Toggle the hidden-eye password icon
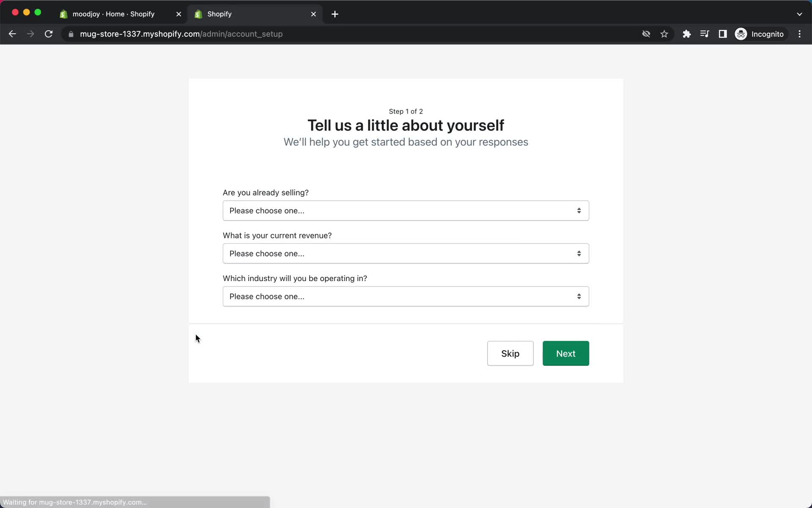Screen dimensions: 812x508 click(646, 34)
